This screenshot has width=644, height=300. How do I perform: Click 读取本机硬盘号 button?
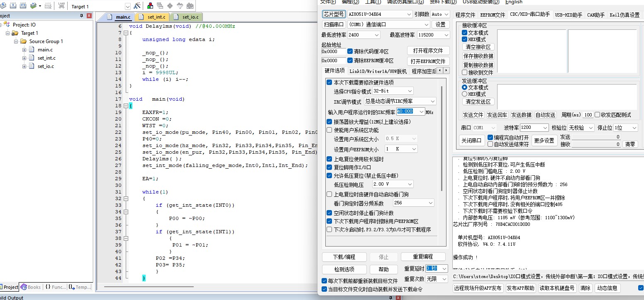(557, 288)
